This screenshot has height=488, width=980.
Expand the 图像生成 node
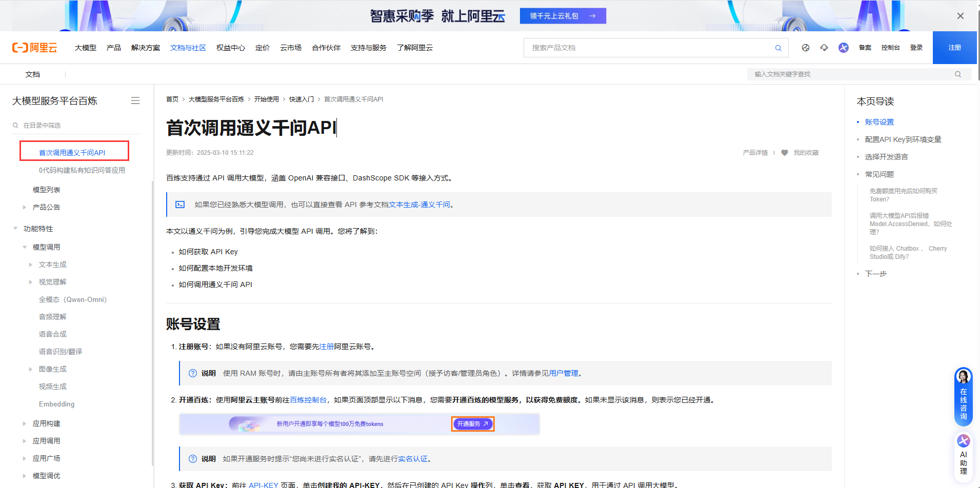click(x=30, y=369)
